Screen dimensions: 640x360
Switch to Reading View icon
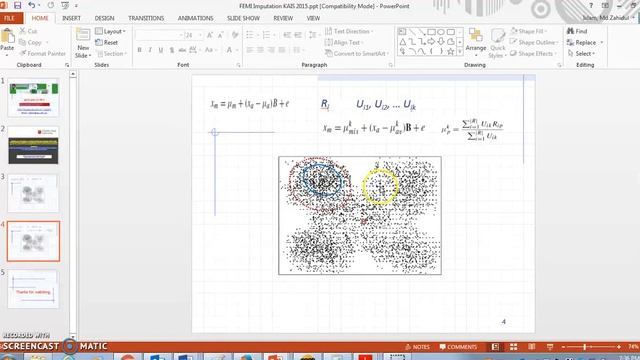click(x=531, y=347)
